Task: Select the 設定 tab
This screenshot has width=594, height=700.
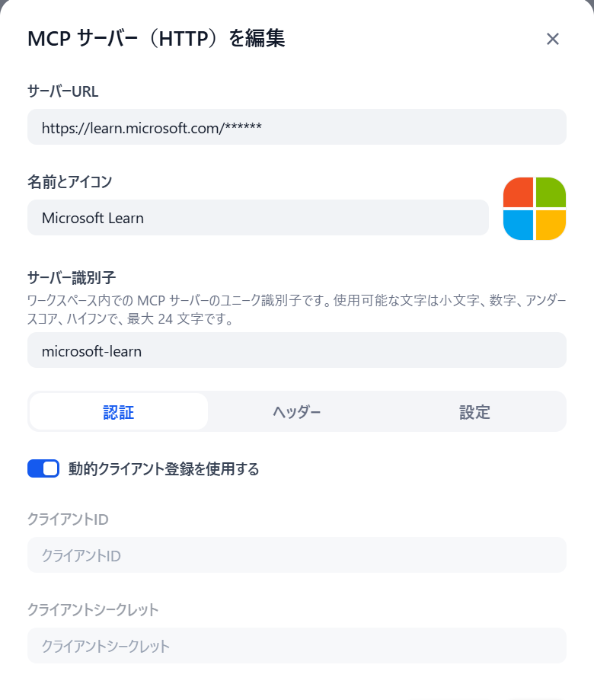Action: pos(474,412)
